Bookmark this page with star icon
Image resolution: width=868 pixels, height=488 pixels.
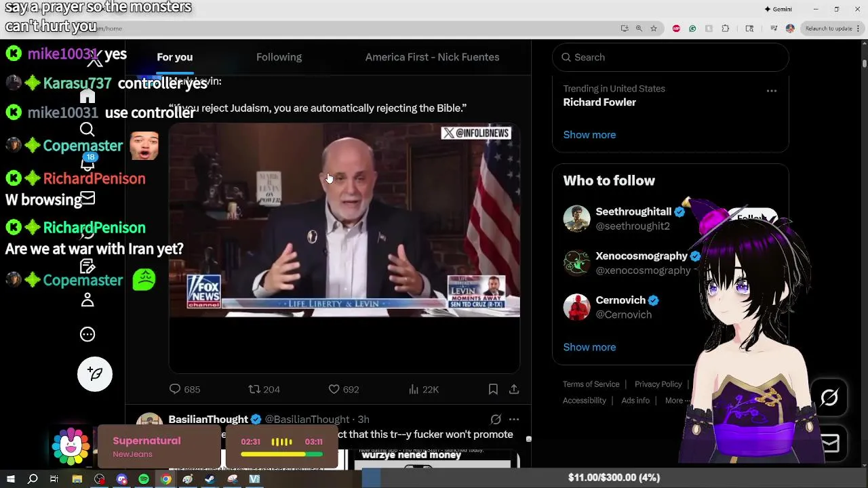click(x=654, y=28)
